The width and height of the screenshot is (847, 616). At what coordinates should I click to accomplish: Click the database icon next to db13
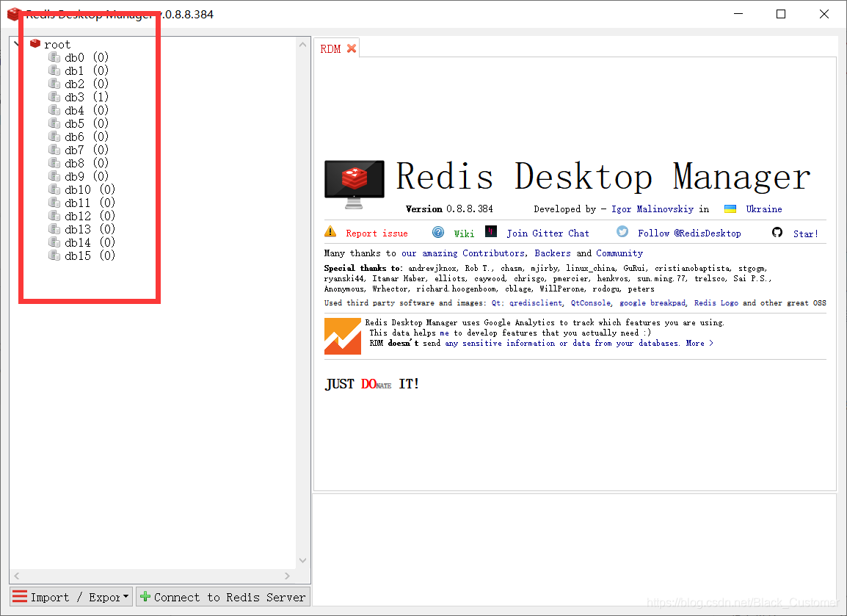point(54,229)
